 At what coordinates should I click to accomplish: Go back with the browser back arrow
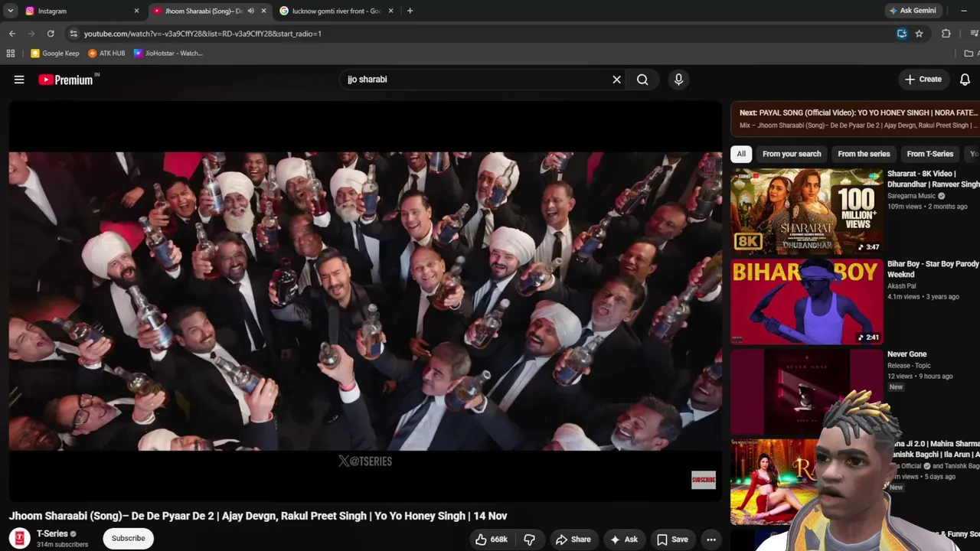(12, 34)
